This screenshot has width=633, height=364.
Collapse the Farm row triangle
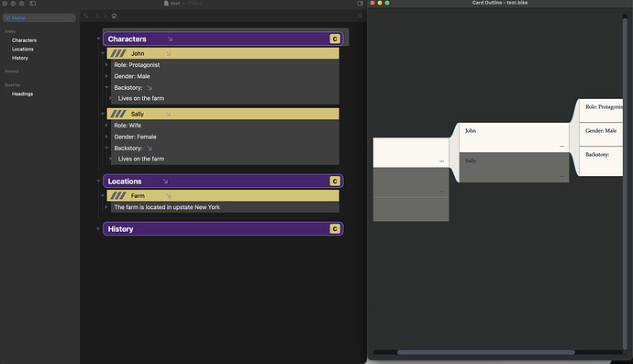[x=103, y=195]
